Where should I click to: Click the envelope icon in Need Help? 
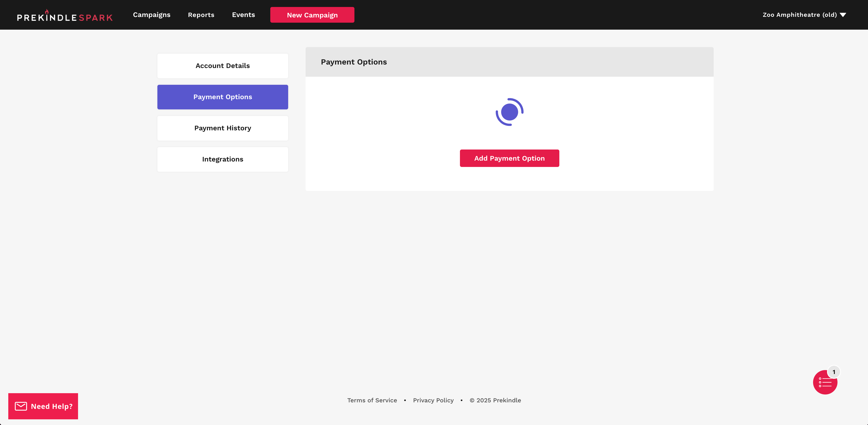21,406
